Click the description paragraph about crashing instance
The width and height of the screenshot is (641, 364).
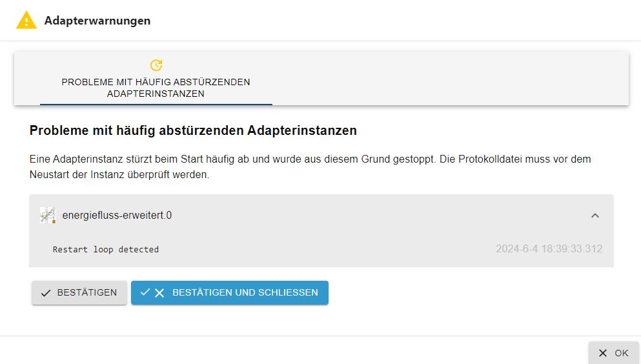pyautogui.click(x=310, y=167)
